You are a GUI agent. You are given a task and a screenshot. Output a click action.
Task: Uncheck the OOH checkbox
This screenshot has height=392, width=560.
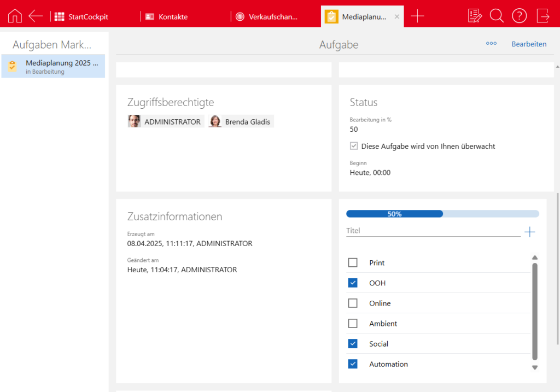[x=353, y=283]
